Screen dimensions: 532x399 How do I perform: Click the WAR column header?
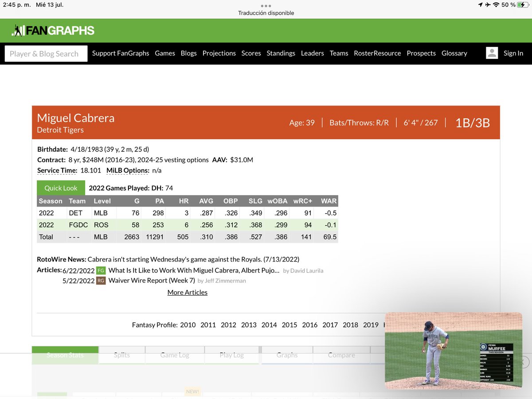[329, 201]
